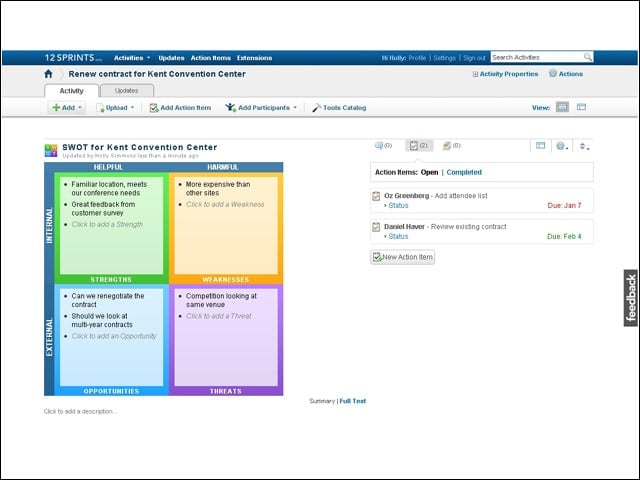This screenshot has width=640, height=480.
Task: Click the SWOT colored grid icon
Action: coord(51,150)
